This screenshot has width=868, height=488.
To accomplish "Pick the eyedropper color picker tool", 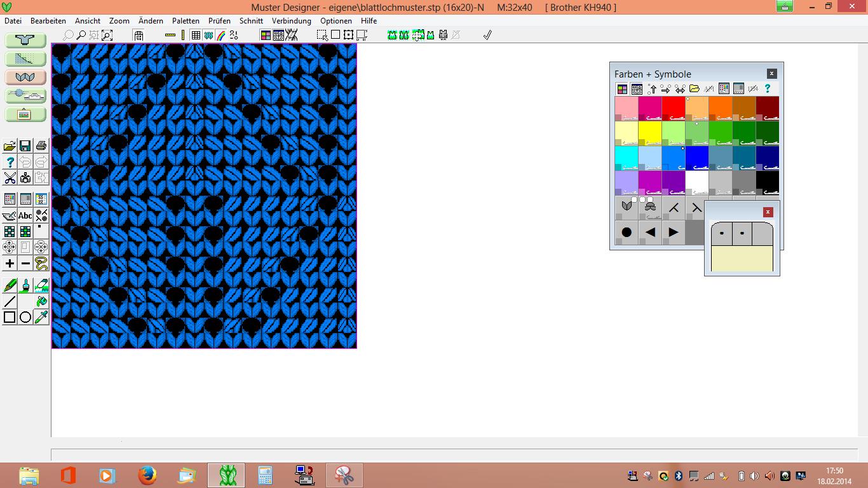I will click(x=41, y=317).
